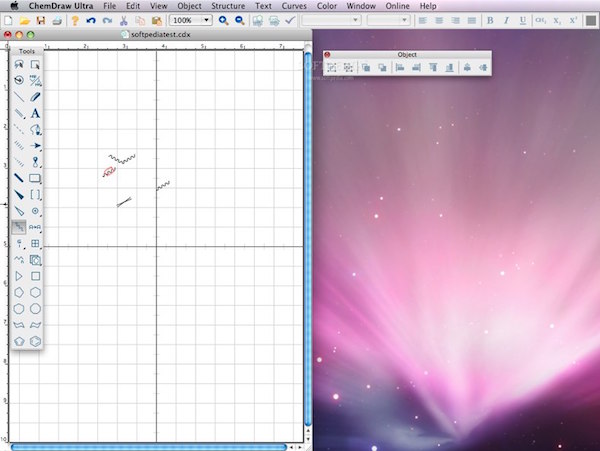Pick the Brackets tool
The height and width of the screenshot is (451, 600).
click(x=36, y=195)
